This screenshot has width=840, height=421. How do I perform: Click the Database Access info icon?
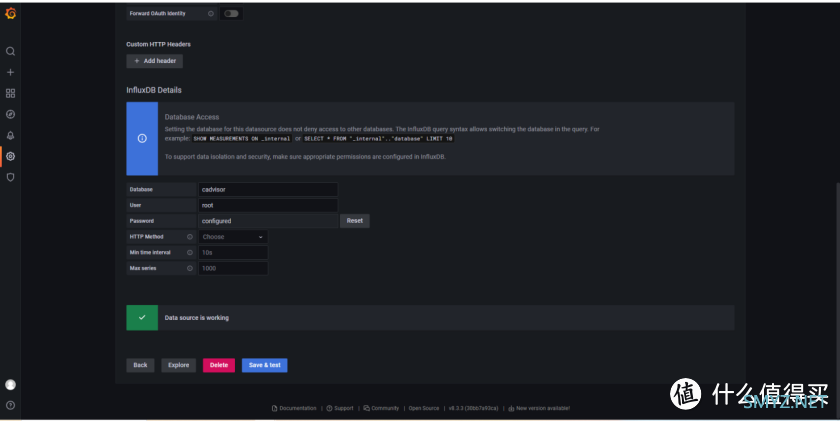click(142, 138)
